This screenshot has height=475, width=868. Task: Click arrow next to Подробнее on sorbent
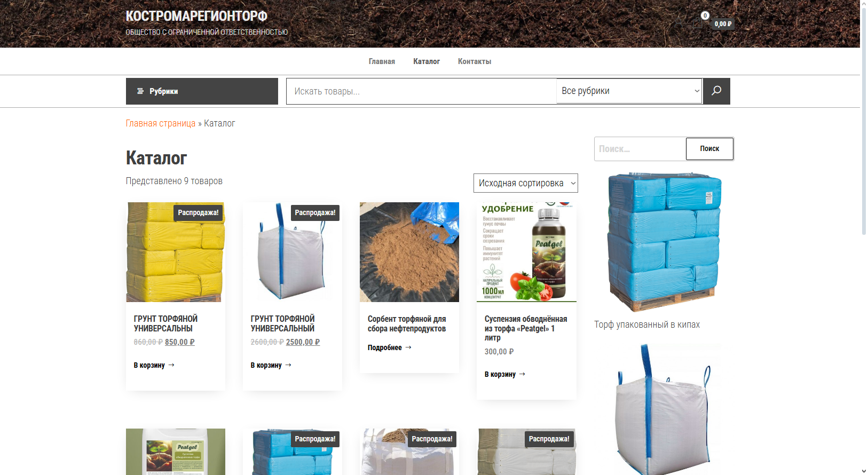coord(408,347)
